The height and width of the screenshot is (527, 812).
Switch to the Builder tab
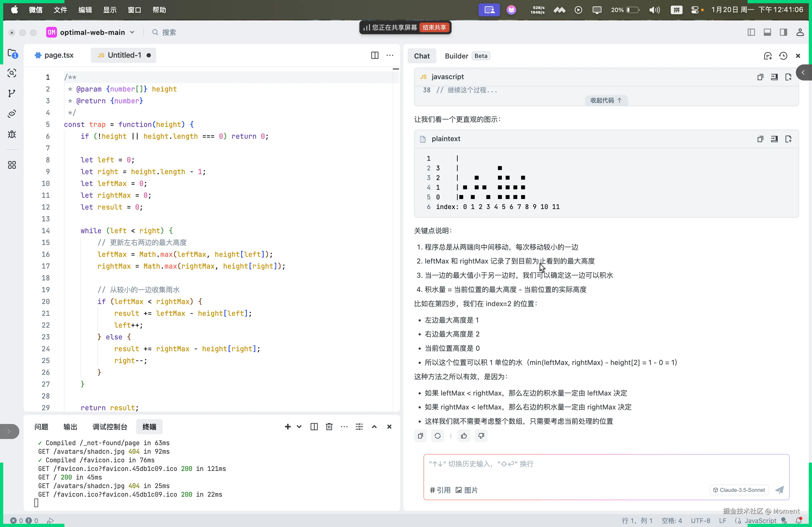click(456, 56)
